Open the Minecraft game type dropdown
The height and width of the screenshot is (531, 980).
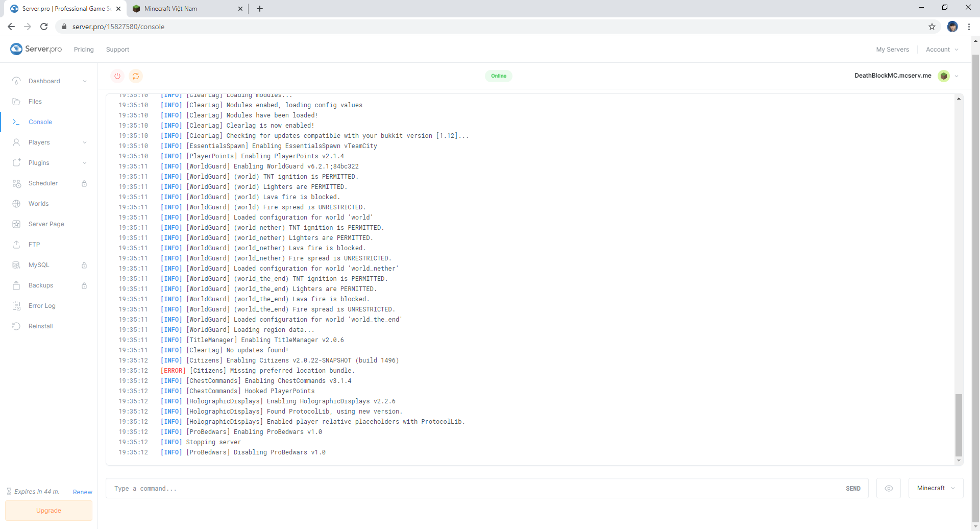pyautogui.click(x=936, y=488)
